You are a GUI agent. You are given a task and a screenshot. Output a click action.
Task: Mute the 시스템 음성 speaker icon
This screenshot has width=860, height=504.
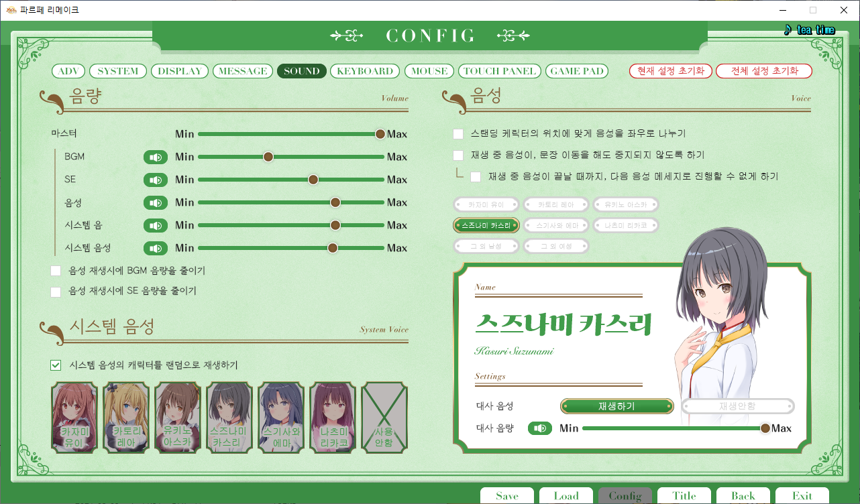[156, 249]
